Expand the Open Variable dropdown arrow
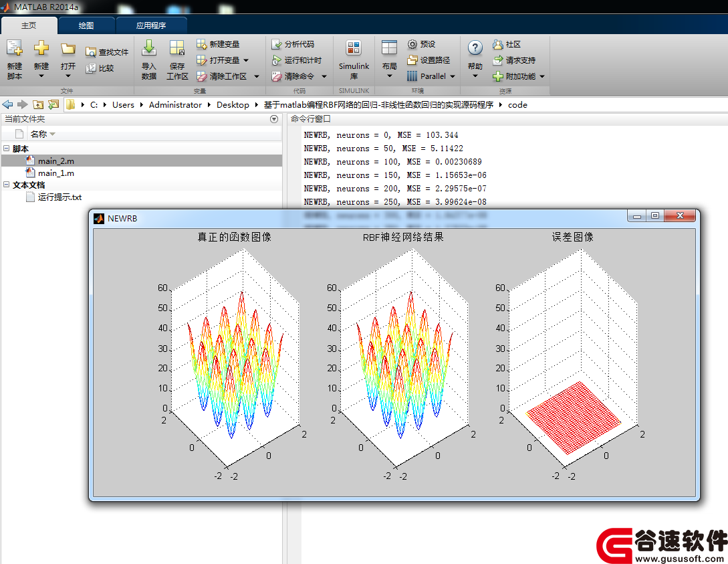The image size is (728, 564). click(246, 60)
